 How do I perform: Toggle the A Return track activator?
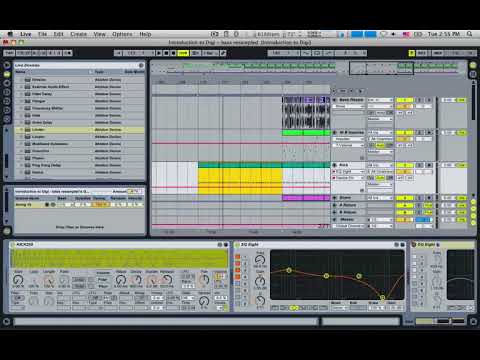pos(404,205)
